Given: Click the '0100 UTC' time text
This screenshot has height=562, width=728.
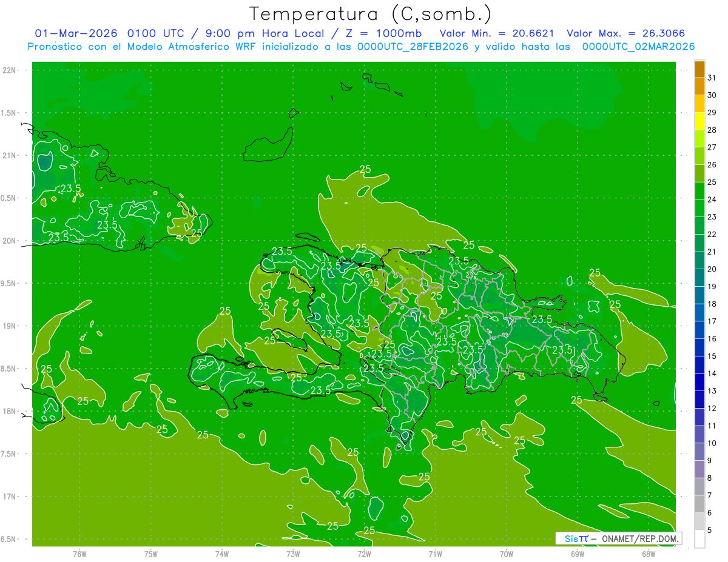Looking at the screenshot, I should tap(155, 33).
